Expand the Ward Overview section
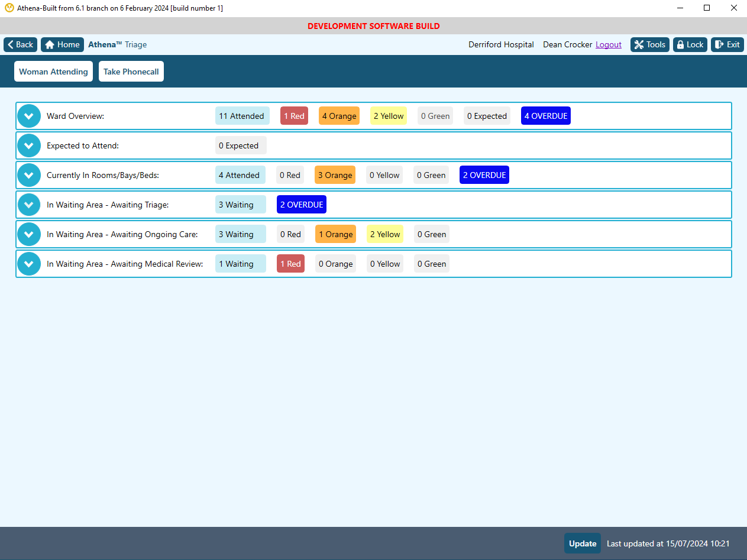Screen dimensions: 747x560 [x=29, y=116]
